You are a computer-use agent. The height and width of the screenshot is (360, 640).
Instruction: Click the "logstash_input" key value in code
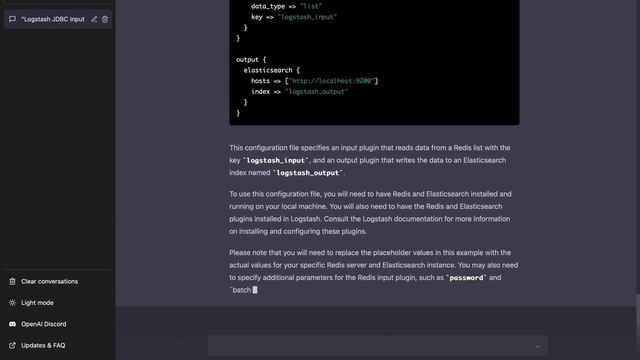(x=307, y=17)
